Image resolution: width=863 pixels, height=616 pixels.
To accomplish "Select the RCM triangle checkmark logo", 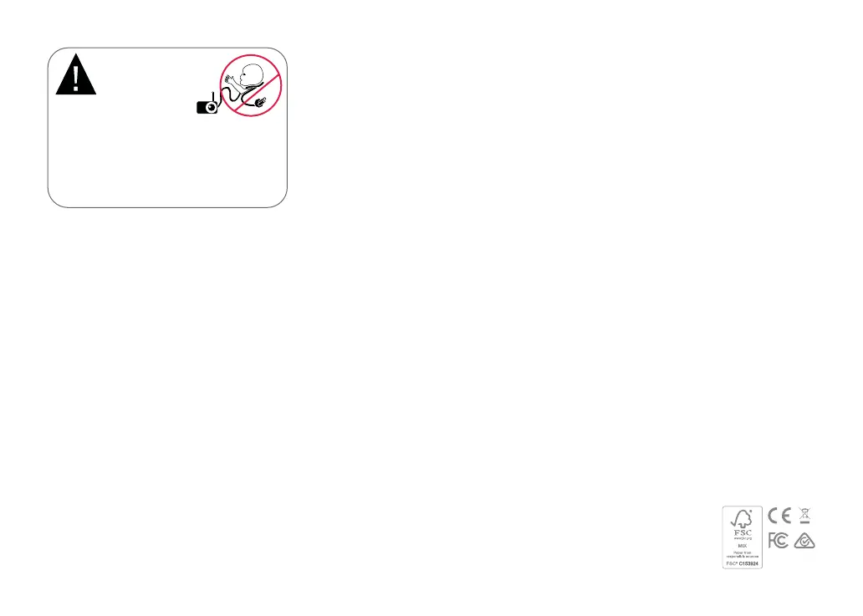I will (804, 541).
